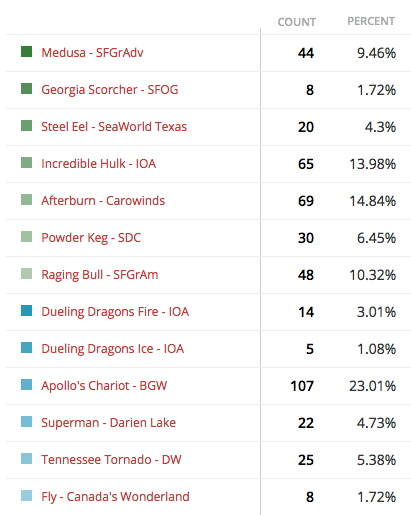Screen dimensions: 411x515
Task: Click Fly - Canada's Wonderland link
Action: click(x=115, y=497)
